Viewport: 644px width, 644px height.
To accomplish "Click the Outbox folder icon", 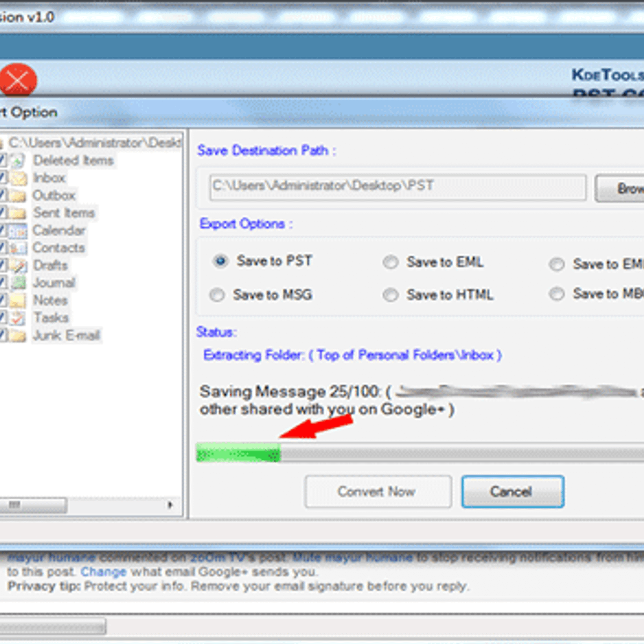I will (x=18, y=195).
